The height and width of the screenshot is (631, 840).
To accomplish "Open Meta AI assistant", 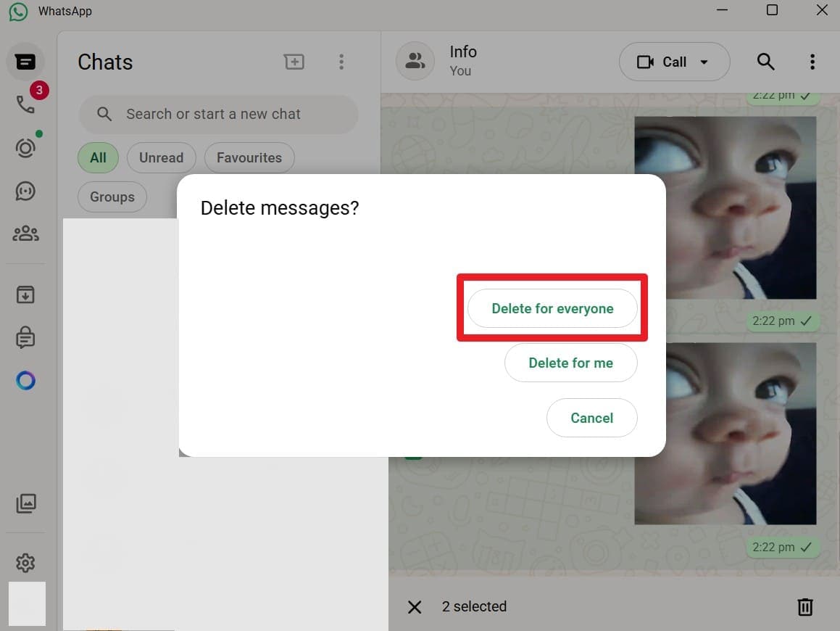I will click(25, 379).
